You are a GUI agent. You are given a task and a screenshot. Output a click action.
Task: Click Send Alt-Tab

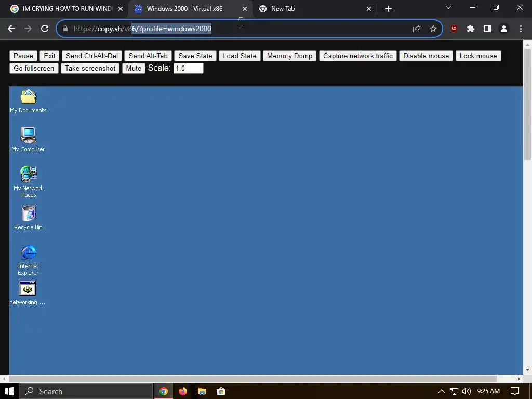coord(148,56)
